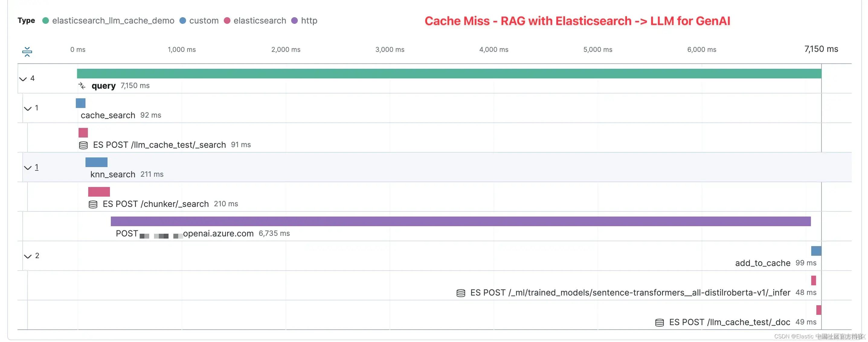The width and height of the screenshot is (868, 342).
Task: Click database icon beside ES POST /chunker/_search
Action: point(93,204)
